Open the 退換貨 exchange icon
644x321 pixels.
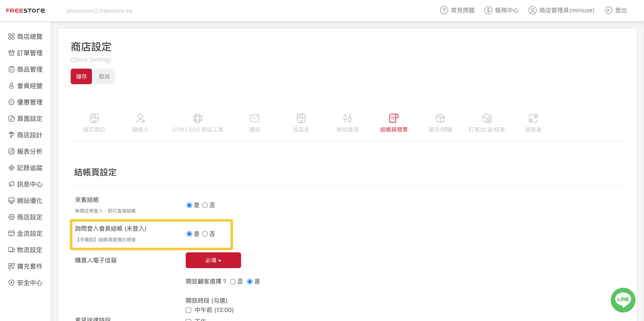click(x=533, y=118)
